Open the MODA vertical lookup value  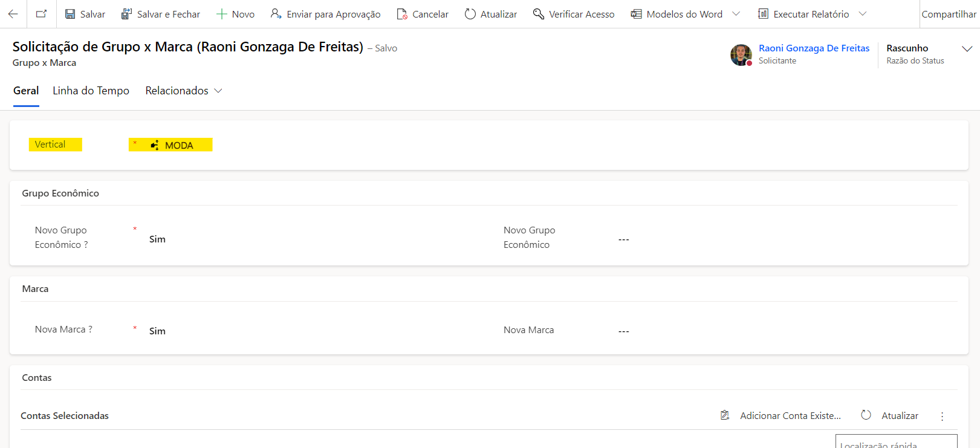179,145
